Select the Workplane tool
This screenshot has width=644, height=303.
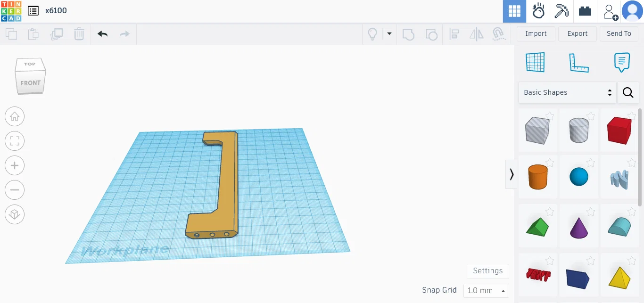(x=535, y=62)
